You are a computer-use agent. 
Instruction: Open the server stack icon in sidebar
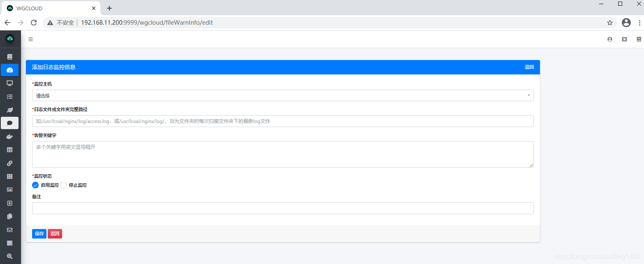pos(10,243)
